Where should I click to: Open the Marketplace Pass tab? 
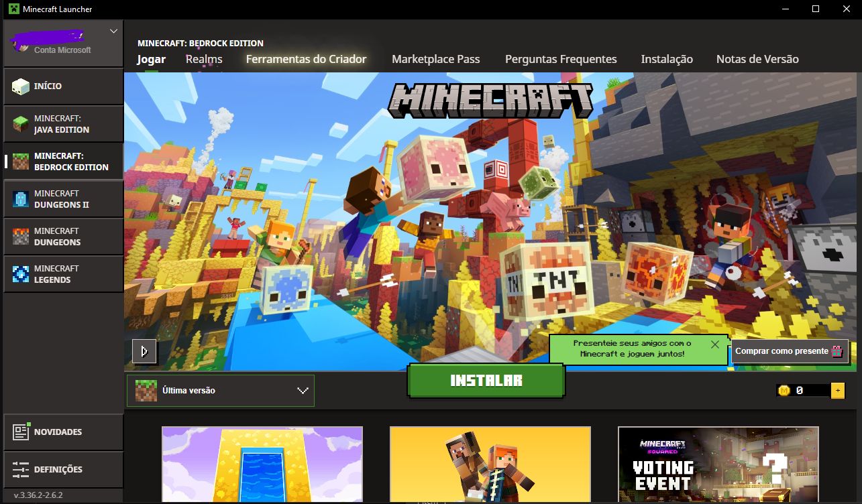[x=436, y=59]
